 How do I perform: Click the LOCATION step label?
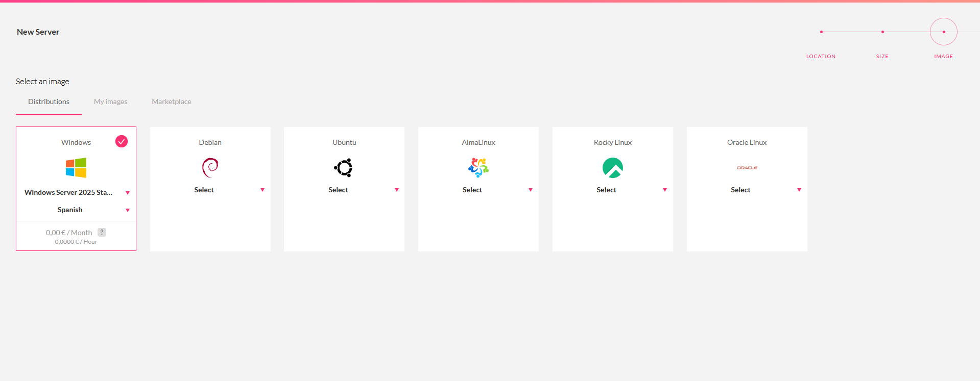(x=821, y=57)
